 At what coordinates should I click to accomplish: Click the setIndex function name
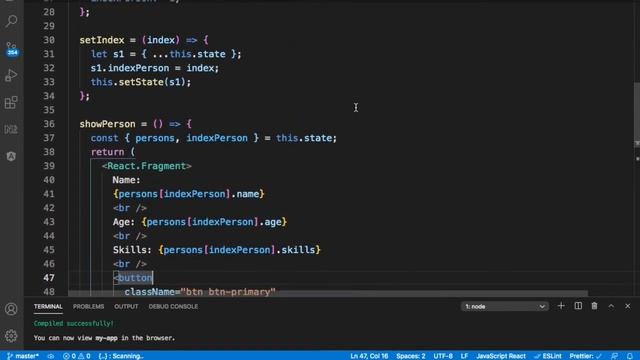click(x=102, y=40)
